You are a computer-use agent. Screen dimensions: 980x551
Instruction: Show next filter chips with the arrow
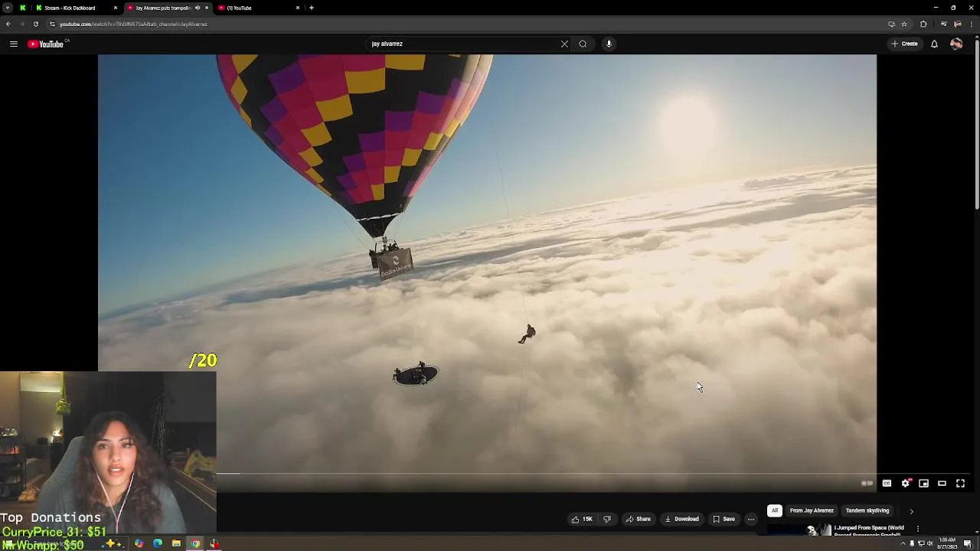pyautogui.click(x=911, y=511)
